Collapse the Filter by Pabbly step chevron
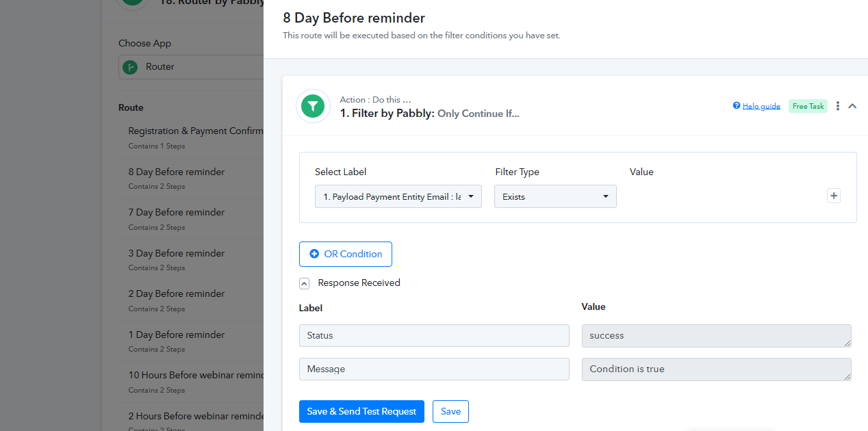This screenshot has height=431, width=868. pyautogui.click(x=852, y=106)
